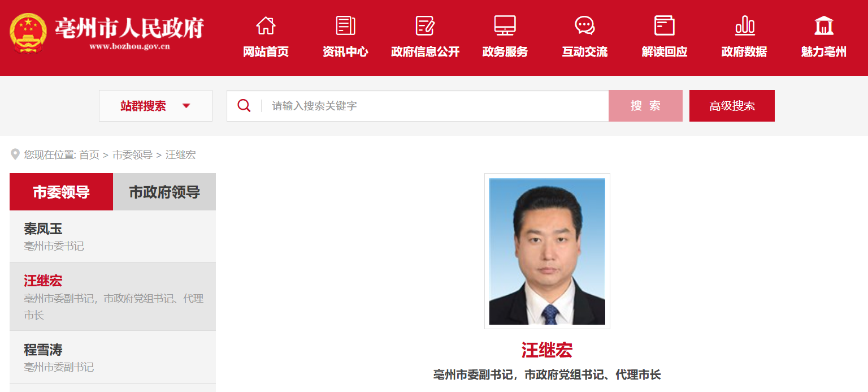Screen dimensions: 868x392
Task: Focus the search keyword input field
Action: (x=435, y=106)
